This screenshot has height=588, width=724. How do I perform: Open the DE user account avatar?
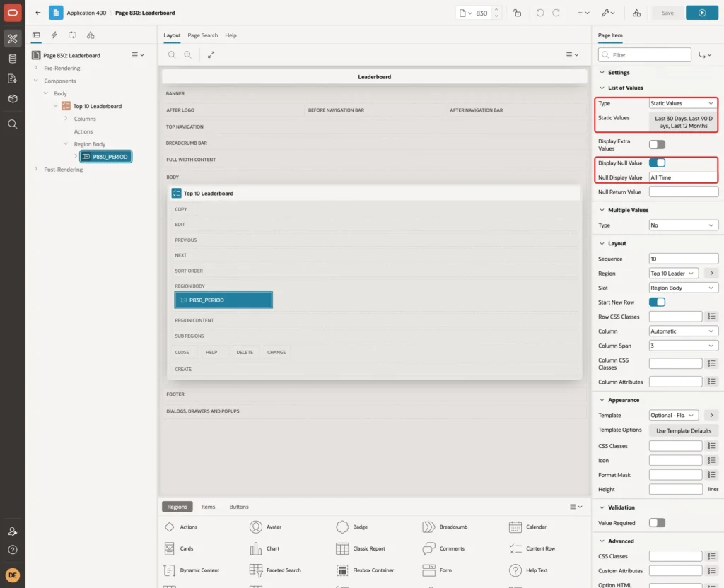(13, 575)
